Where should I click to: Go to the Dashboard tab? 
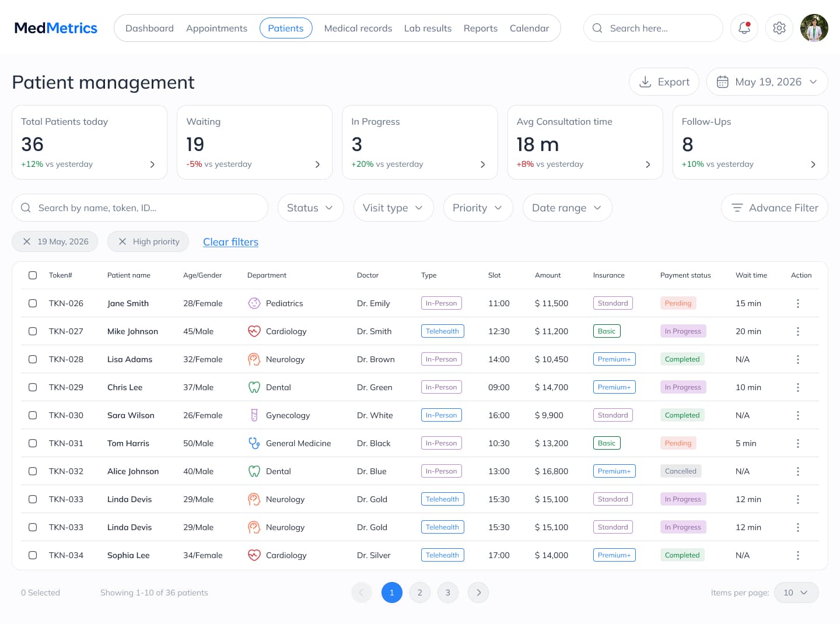(149, 28)
